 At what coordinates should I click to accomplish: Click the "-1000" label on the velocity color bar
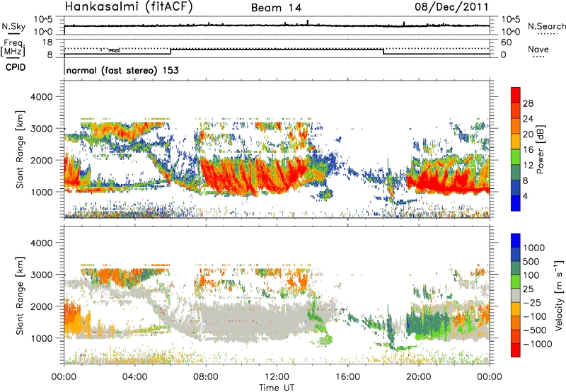(x=538, y=344)
